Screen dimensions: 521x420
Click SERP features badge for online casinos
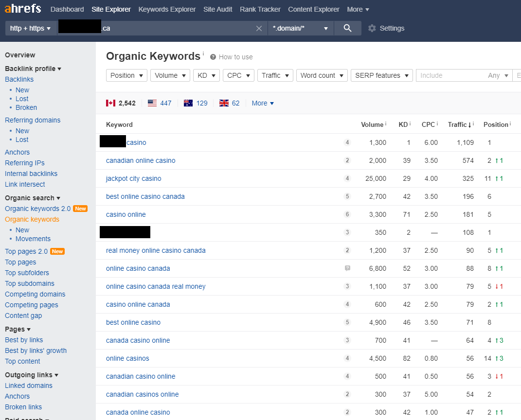[347, 358]
